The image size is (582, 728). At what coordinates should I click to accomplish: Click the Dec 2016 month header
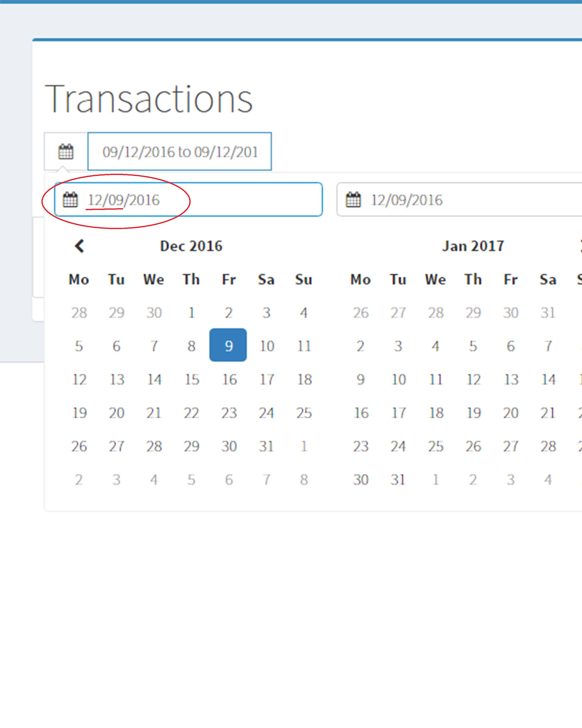(191, 246)
